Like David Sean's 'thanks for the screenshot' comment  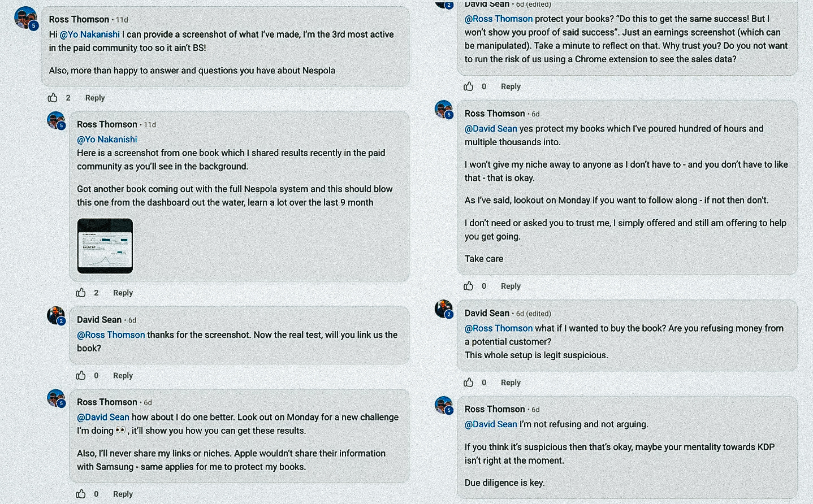coord(81,376)
